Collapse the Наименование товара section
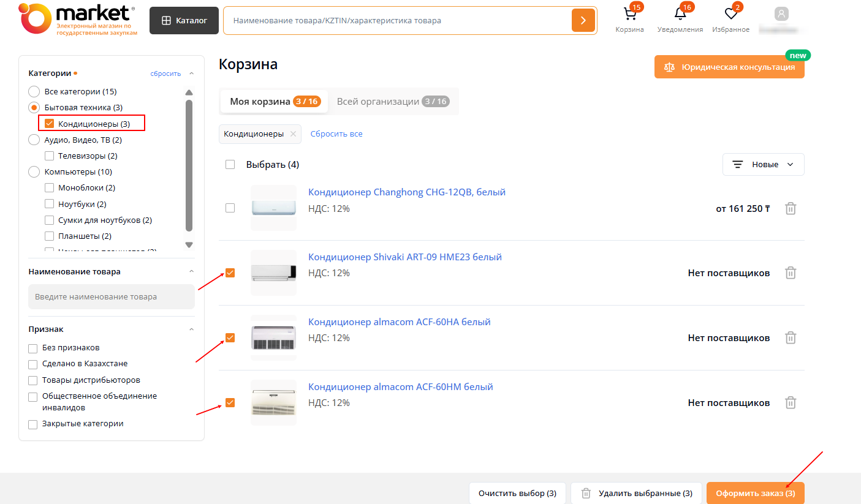The width and height of the screenshot is (861, 504). coord(191,271)
